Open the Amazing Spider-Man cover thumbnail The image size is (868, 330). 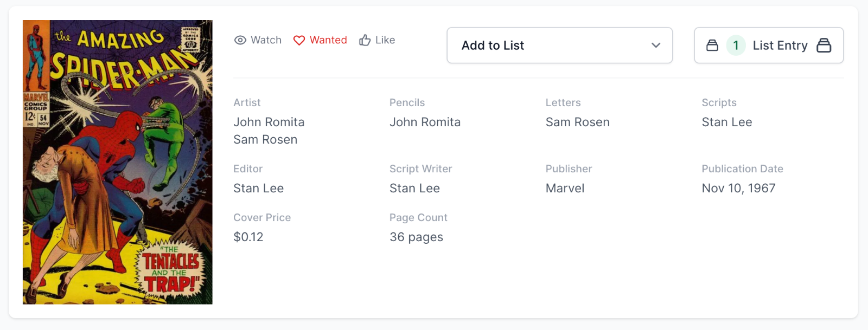[x=118, y=162]
